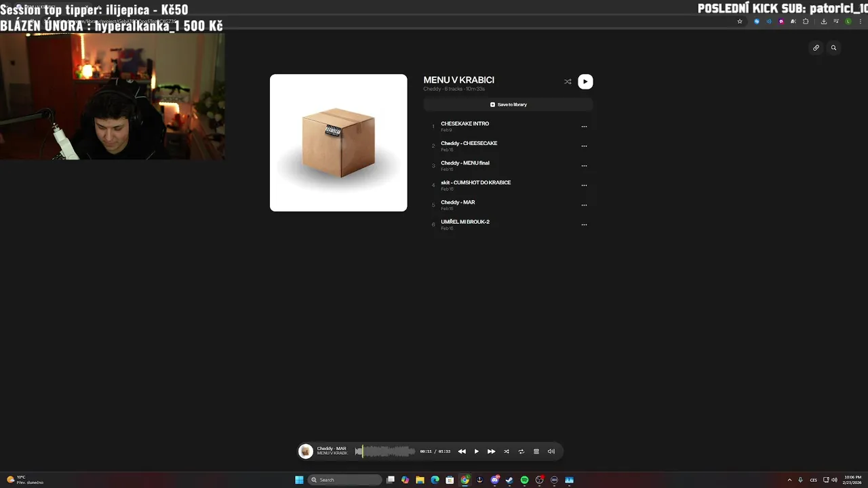Open the weather widget on the taskbar

point(25,480)
